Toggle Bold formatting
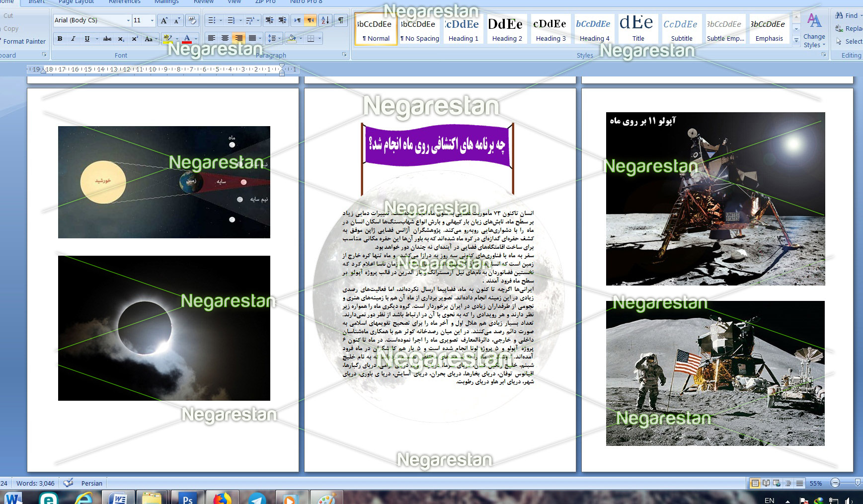Image resolution: width=863 pixels, height=504 pixels. tap(60, 39)
